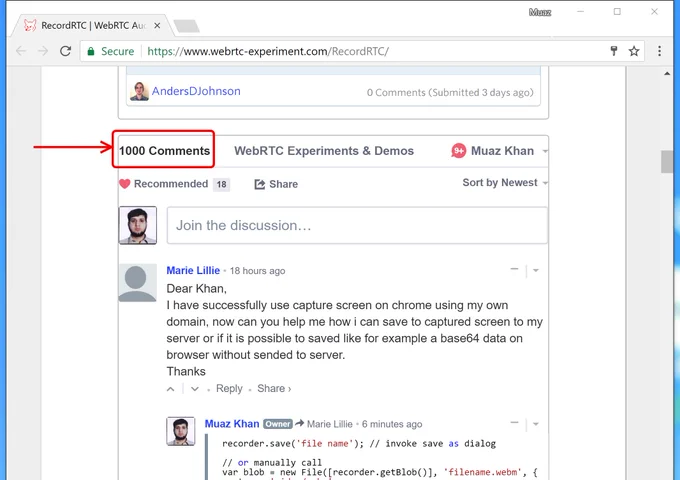The width and height of the screenshot is (680, 480).
Task: Open WebRTC Experiments & Demos tab
Action: coord(324,150)
